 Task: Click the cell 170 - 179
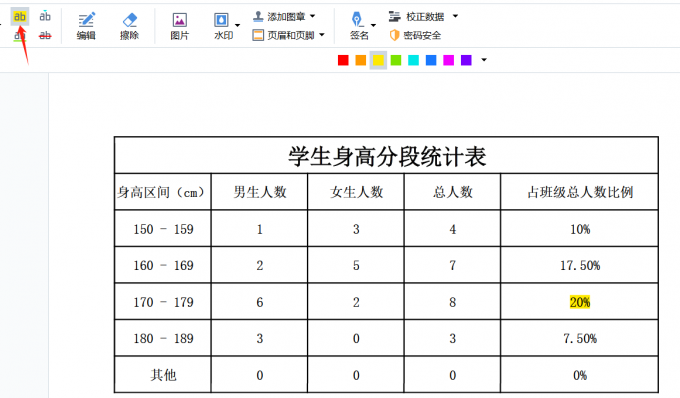163,302
